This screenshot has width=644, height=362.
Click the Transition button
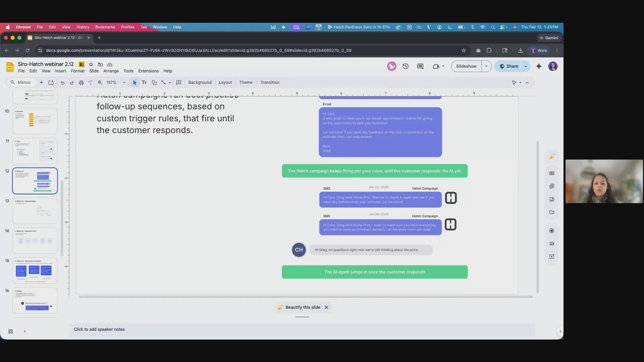(270, 82)
